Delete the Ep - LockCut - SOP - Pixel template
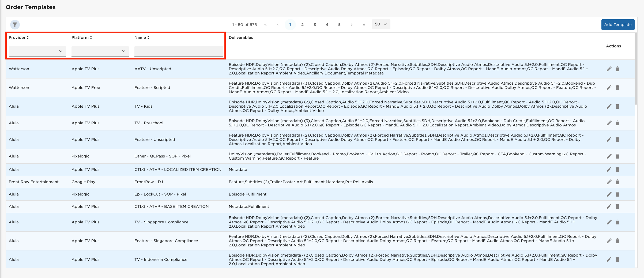The width and height of the screenshot is (644, 278). (x=617, y=194)
